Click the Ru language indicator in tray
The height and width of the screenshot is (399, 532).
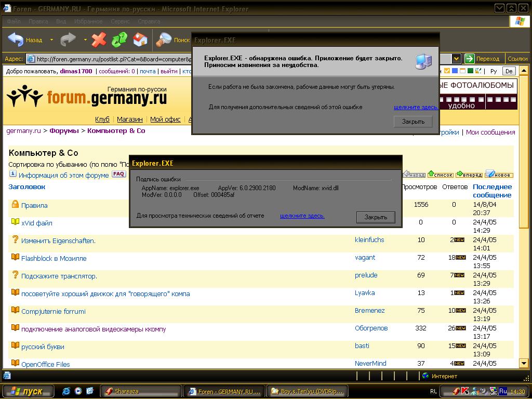pos(503,391)
